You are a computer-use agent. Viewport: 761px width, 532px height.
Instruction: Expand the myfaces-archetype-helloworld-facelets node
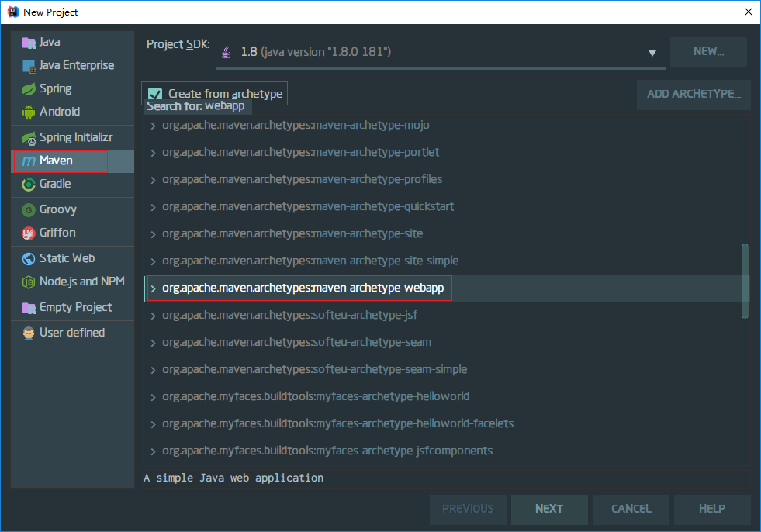(x=153, y=425)
